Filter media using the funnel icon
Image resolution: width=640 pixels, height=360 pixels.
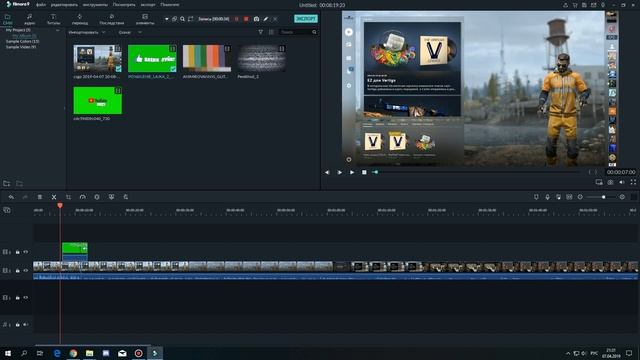click(260, 32)
